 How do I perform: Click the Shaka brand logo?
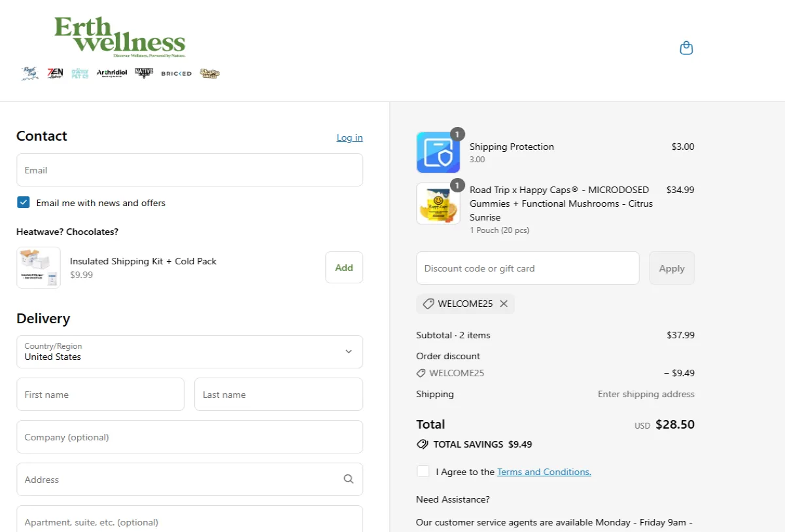tap(209, 73)
